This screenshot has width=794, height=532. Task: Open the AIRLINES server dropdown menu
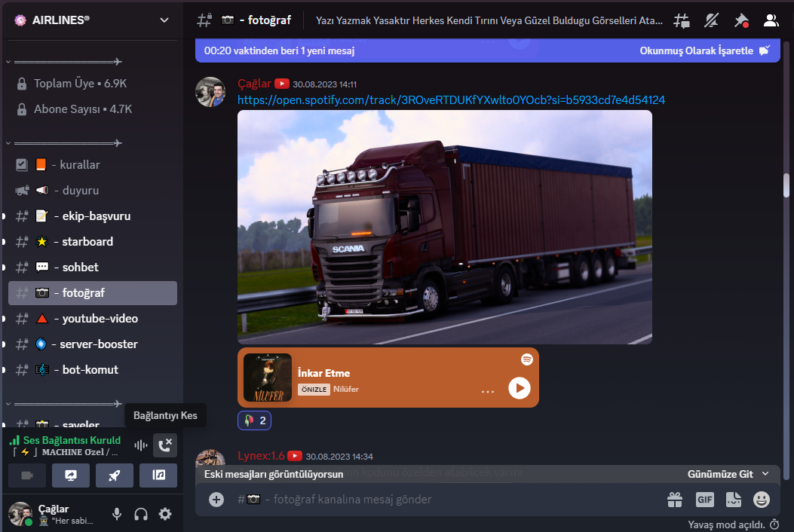pyautogui.click(x=164, y=20)
